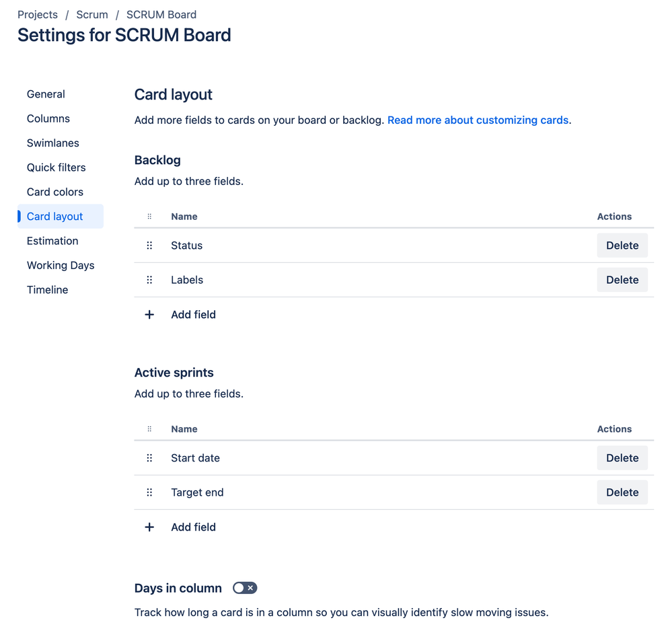Open Quick filters settings
This screenshot has width=672, height=639.
[x=56, y=167]
